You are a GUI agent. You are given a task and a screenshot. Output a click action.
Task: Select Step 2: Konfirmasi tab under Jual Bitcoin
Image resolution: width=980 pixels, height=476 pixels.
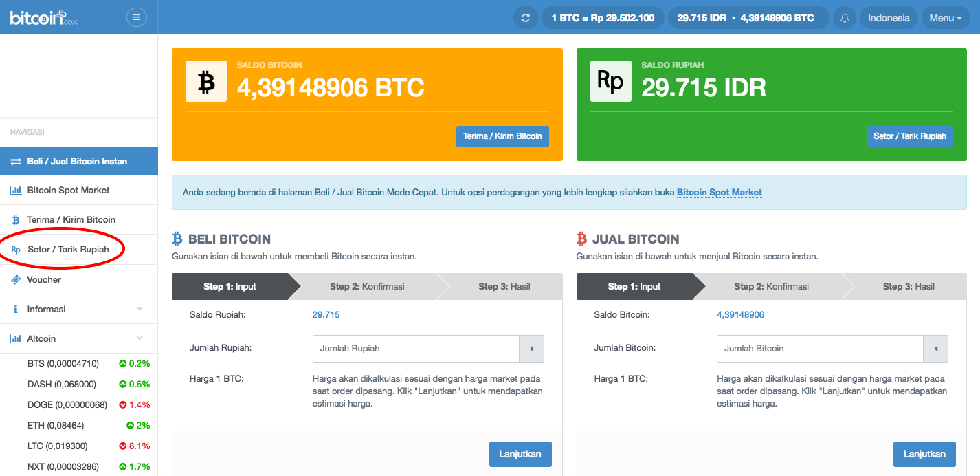click(772, 286)
